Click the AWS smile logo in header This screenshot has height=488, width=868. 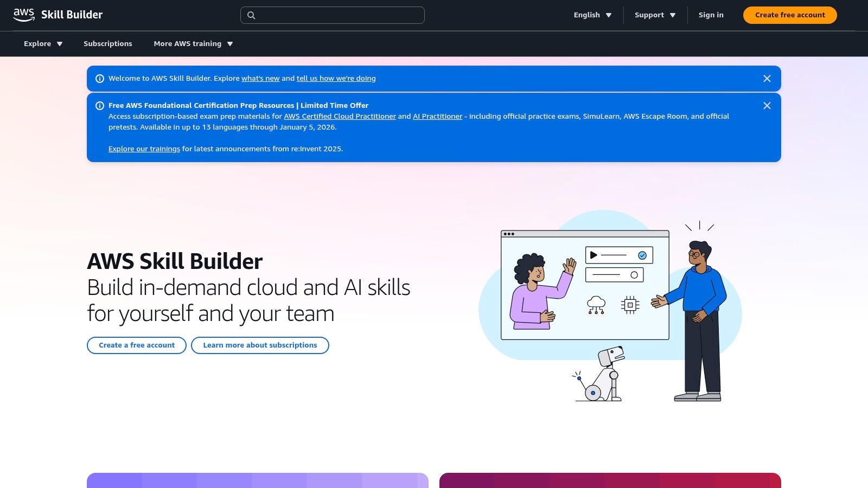pyautogui.click(x=24, y=15)
